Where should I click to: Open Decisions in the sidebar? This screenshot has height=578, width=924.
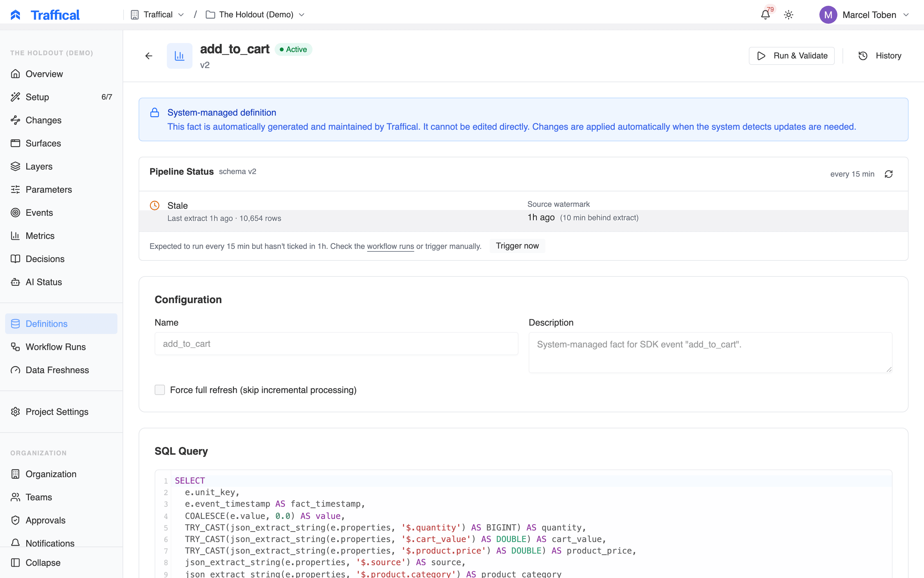tap(61, 259)
